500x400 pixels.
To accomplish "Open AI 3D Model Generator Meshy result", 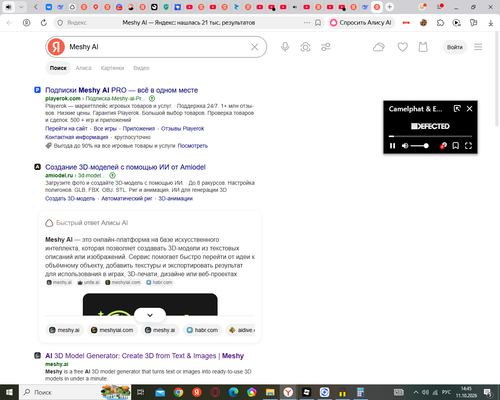I will pyautogui.click(x=144, y=356).
